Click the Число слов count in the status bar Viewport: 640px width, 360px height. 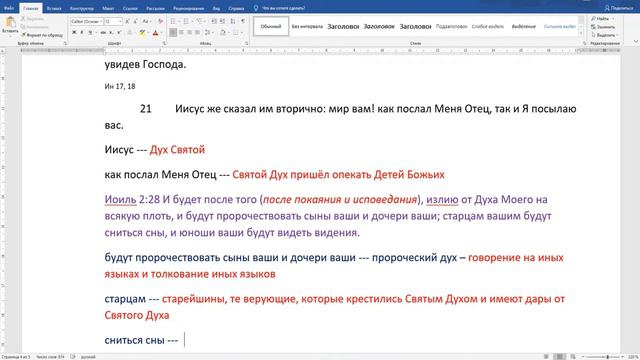pos(50,357)
